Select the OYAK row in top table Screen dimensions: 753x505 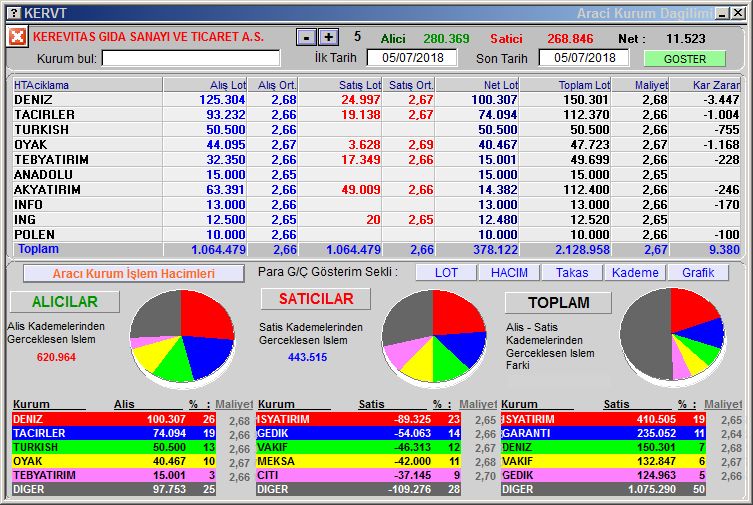tap(376, 144)
